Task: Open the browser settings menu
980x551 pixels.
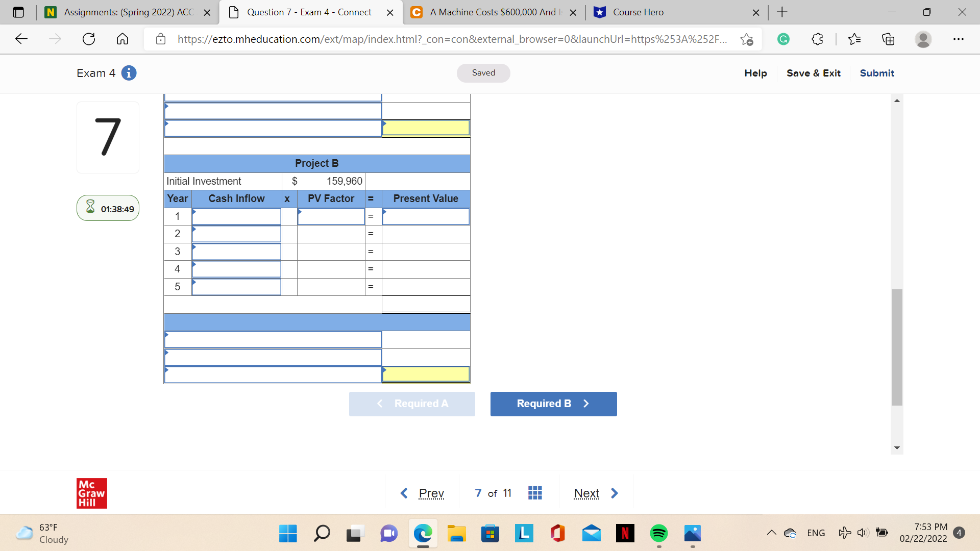Action: (959, 39)
